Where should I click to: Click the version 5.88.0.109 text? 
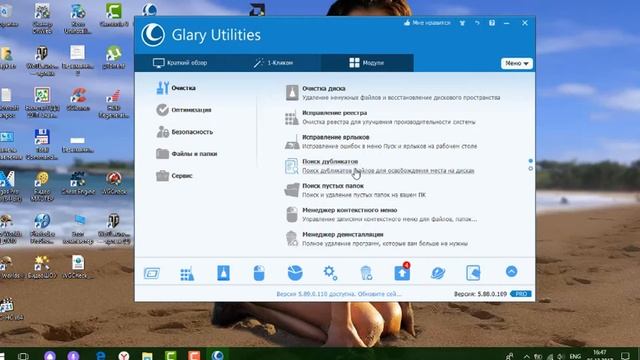point(480,294)
